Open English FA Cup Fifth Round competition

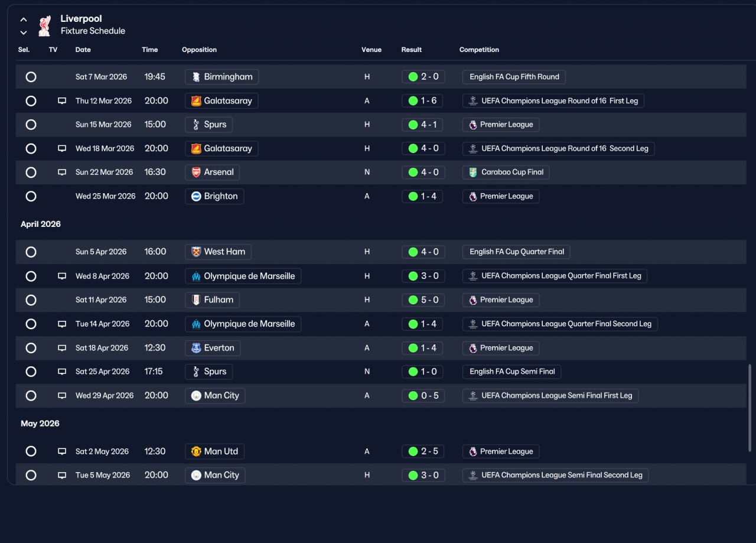coord(514,77)
